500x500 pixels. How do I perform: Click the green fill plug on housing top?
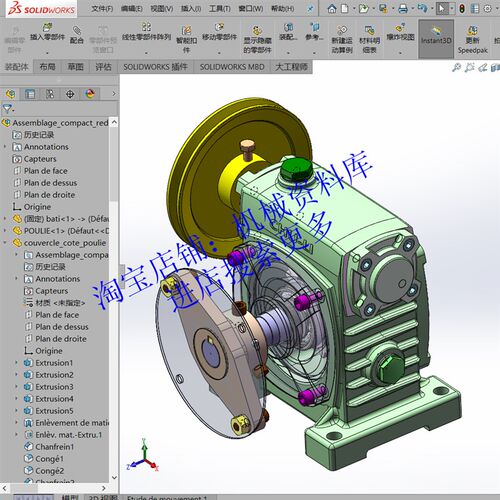click(x=295, y=169)
